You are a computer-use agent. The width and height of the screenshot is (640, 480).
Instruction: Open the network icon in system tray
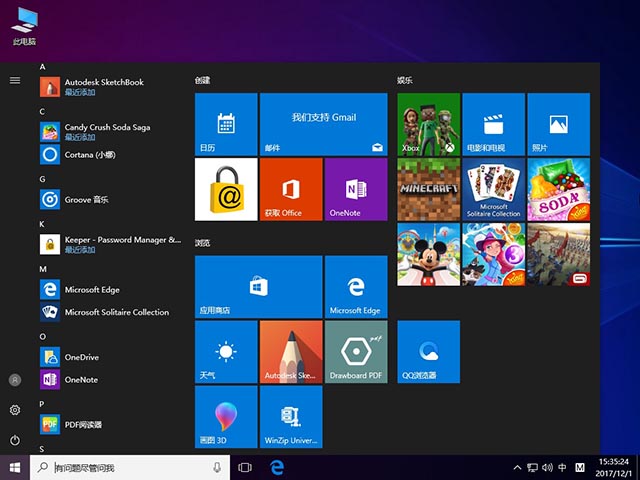pos(532,467)
